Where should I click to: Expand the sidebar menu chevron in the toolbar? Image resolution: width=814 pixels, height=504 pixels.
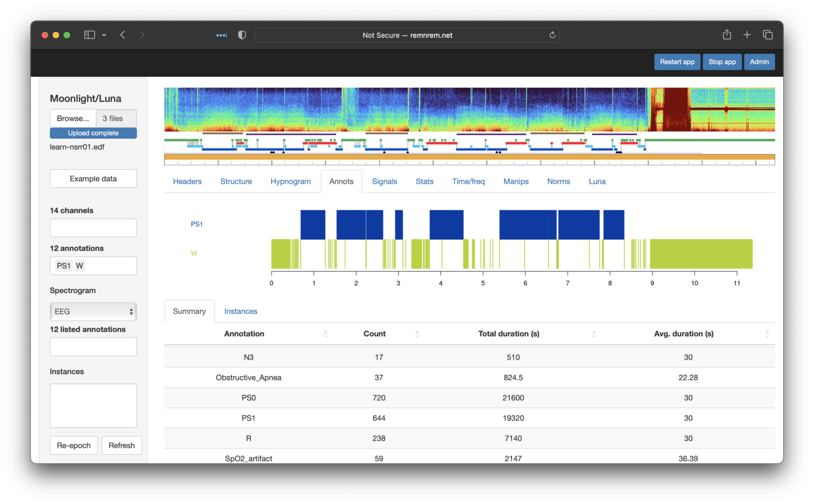click(104, 35)
